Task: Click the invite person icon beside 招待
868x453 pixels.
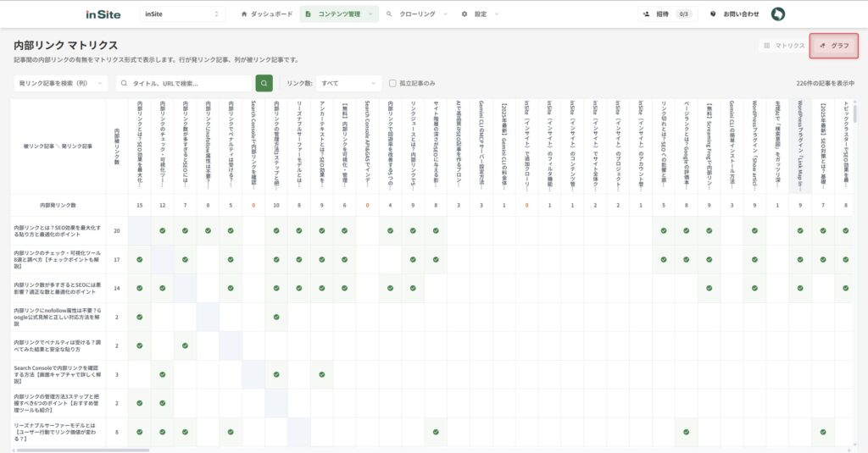Action: pyautogui.click(x=647, y=14)
